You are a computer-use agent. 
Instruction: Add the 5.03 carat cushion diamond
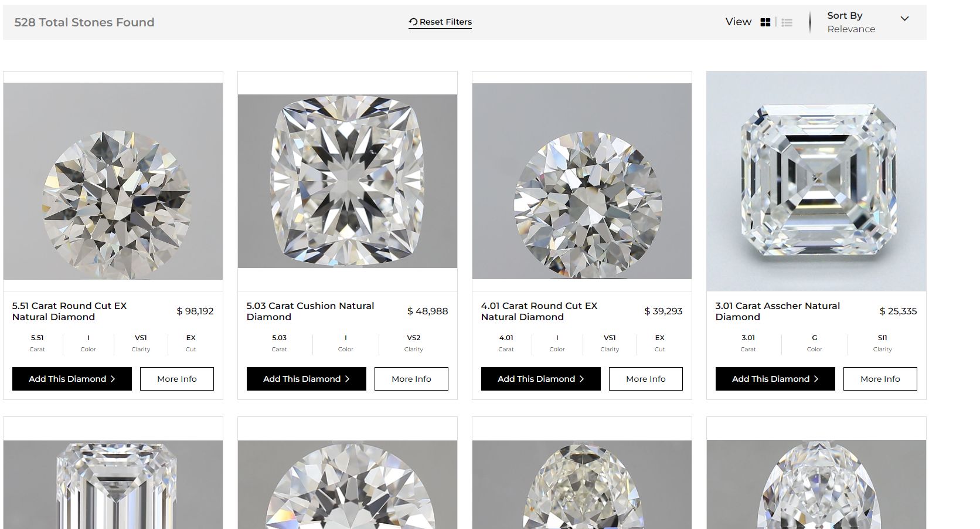pyautogui.click(x=307, y=379)
